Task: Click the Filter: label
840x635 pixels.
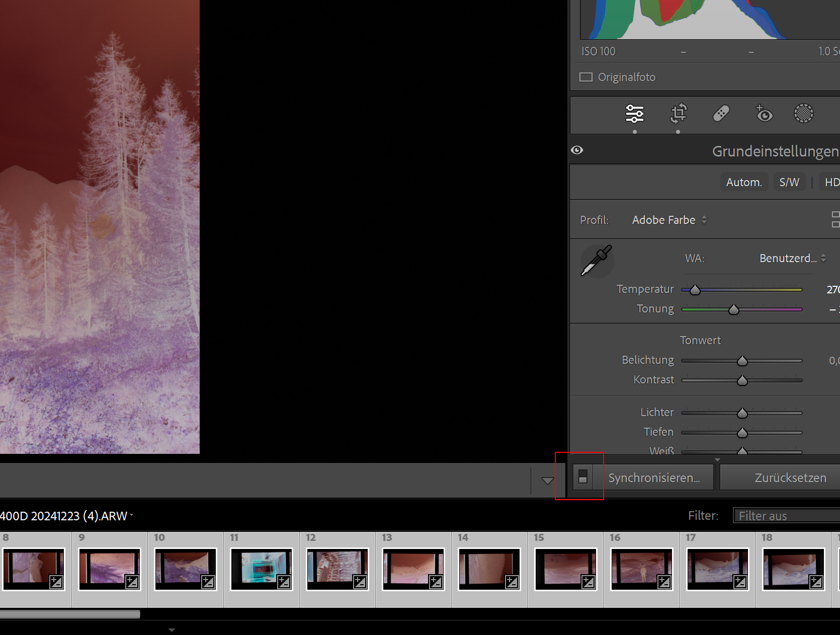Action: tap(703, 516)
